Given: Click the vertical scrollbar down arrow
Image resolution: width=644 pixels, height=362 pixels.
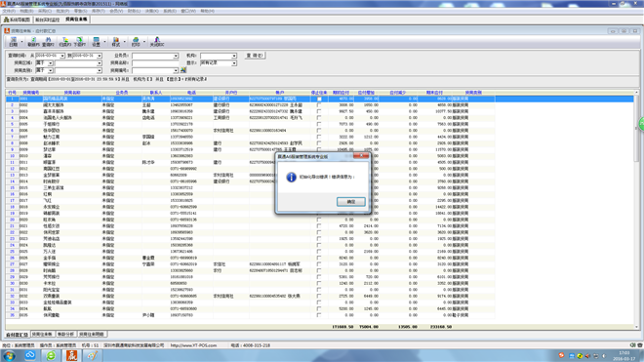Looking at the screenshot, I should [637, 327].
